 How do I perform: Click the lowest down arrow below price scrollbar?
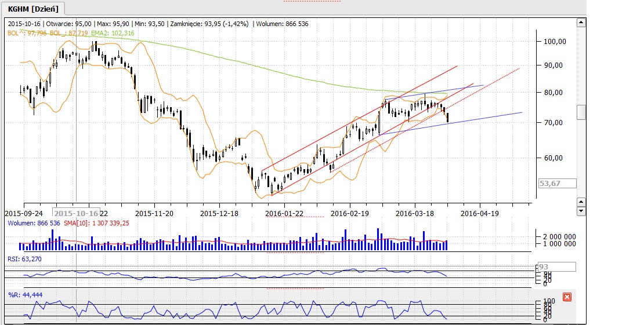[581, 211]
